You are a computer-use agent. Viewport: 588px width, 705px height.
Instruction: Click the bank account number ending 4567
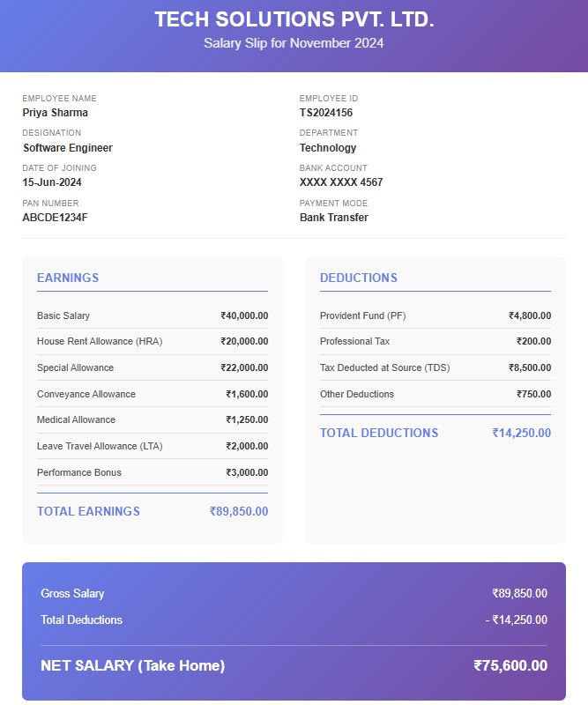(340, 182)
